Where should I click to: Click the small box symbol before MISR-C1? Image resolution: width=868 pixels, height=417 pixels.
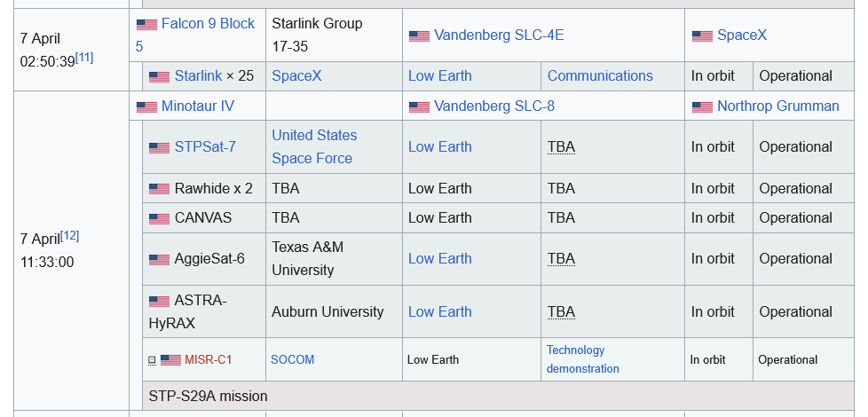[152, 360]
